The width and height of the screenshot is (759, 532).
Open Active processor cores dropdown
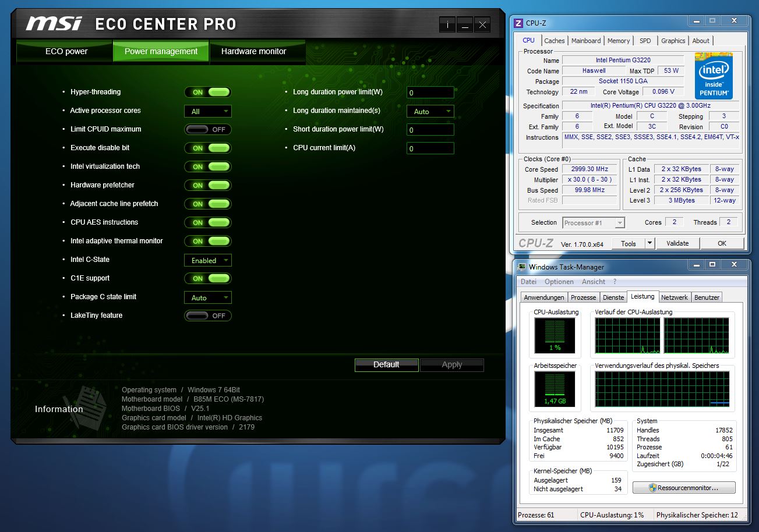click(x=208, y=111)
